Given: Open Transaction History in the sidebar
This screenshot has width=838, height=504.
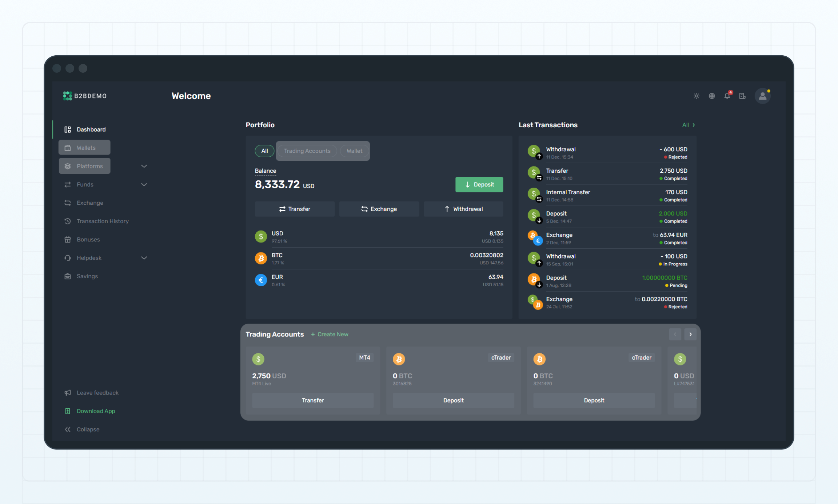Looking at the screenshot, I should coord(103,221).
